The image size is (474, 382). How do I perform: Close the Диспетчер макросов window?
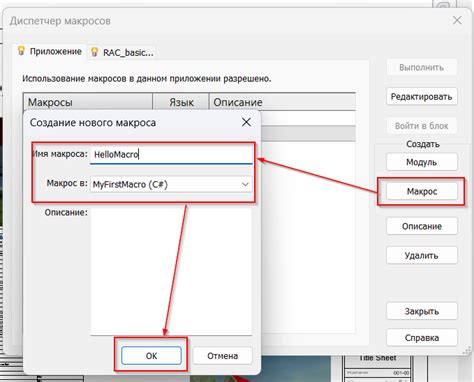457,20
